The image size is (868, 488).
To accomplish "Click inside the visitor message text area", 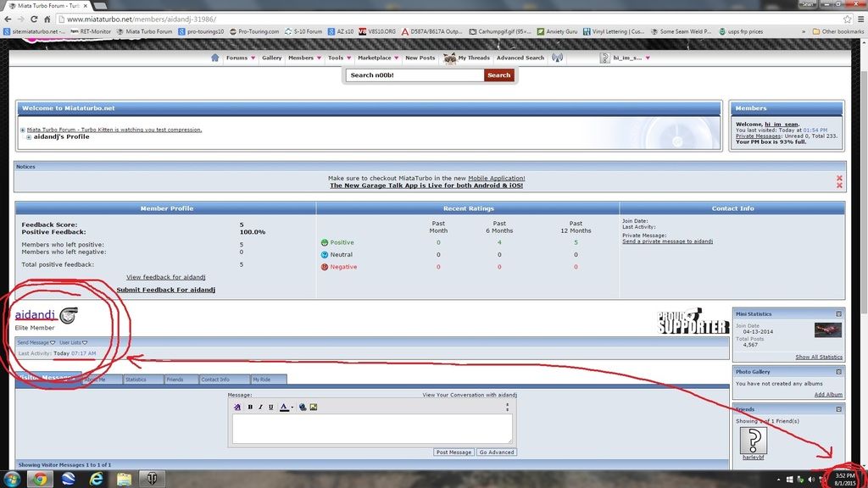I will [x=372, y=429].
